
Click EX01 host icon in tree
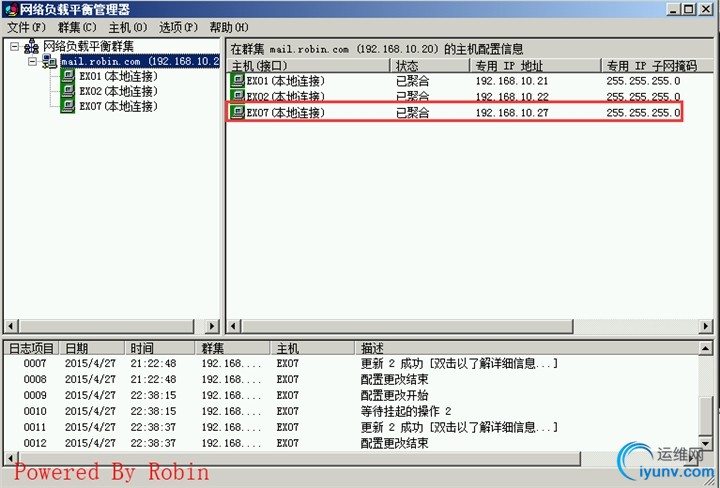[x=68, y=76]
